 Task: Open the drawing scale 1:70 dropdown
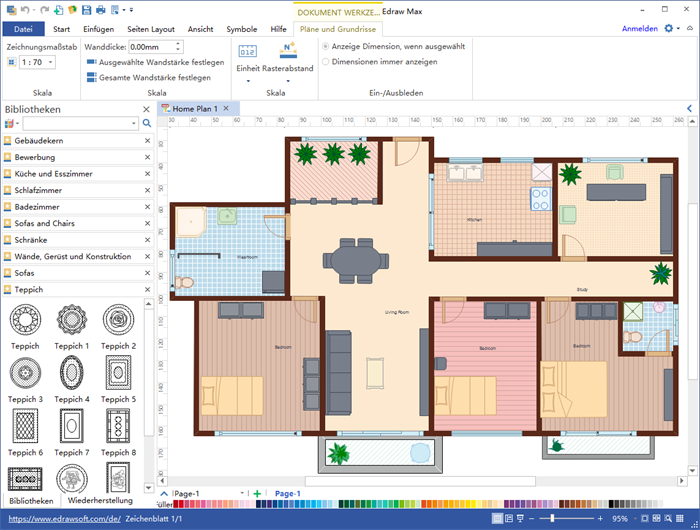coord(51,62)
